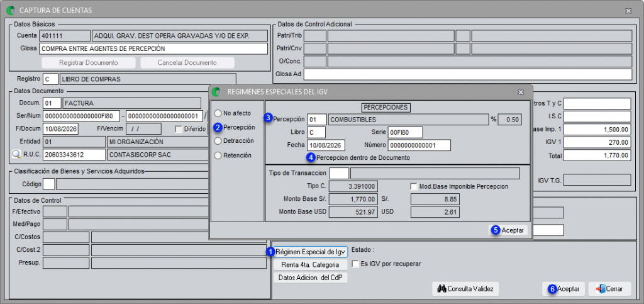This screenshot has height=304, width=644.
Task: Click the Percepción code field containing 01
Action: pyautogui.click(x=317, y=120)
